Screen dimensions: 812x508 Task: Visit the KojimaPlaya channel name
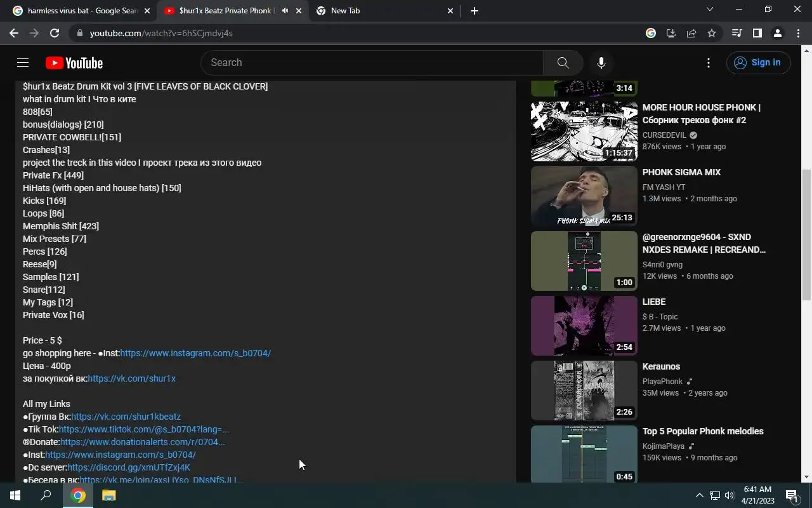coord(664,446)
